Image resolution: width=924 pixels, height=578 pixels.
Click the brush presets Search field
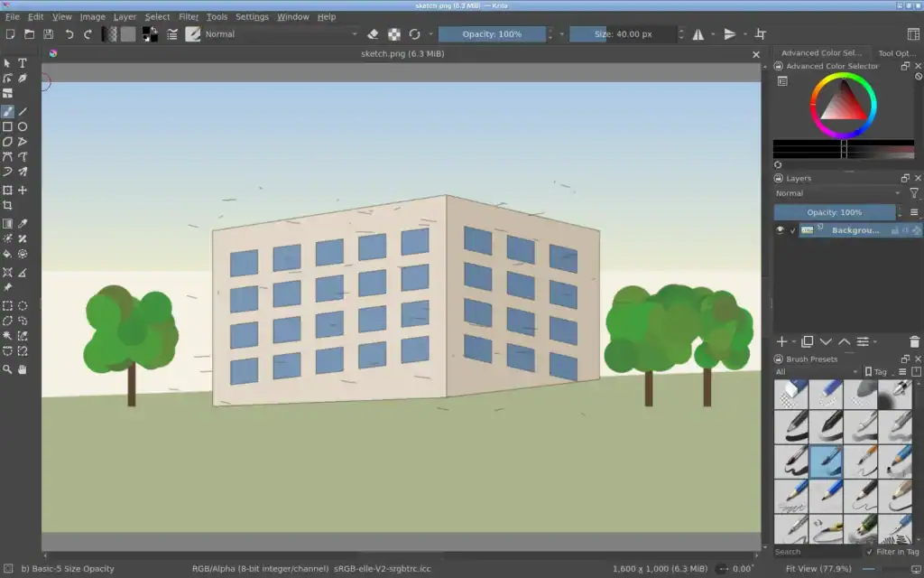[817, 552]
